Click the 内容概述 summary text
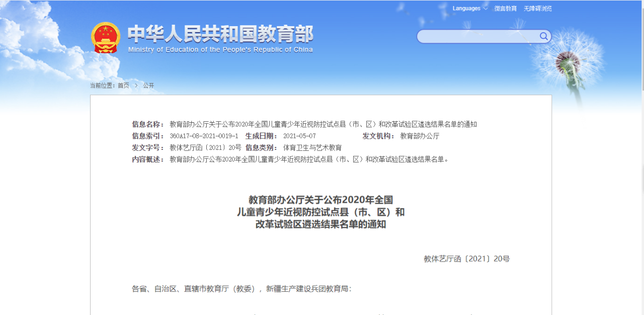644x315 pixels. 308,160
